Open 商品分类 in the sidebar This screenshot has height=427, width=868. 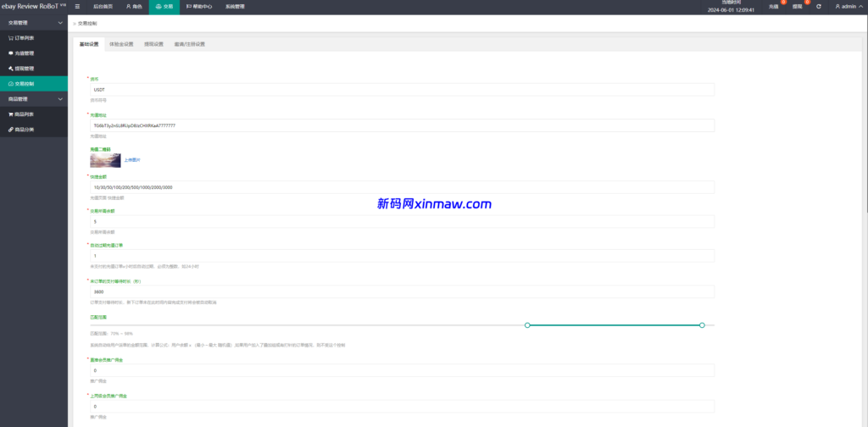(x=34, y=130)
